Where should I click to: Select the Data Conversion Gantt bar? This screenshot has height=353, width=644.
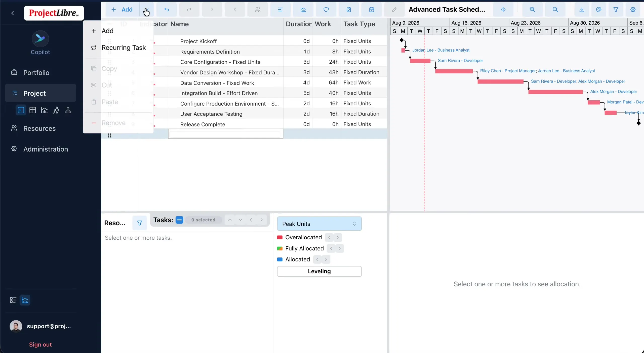coord(500,81)
